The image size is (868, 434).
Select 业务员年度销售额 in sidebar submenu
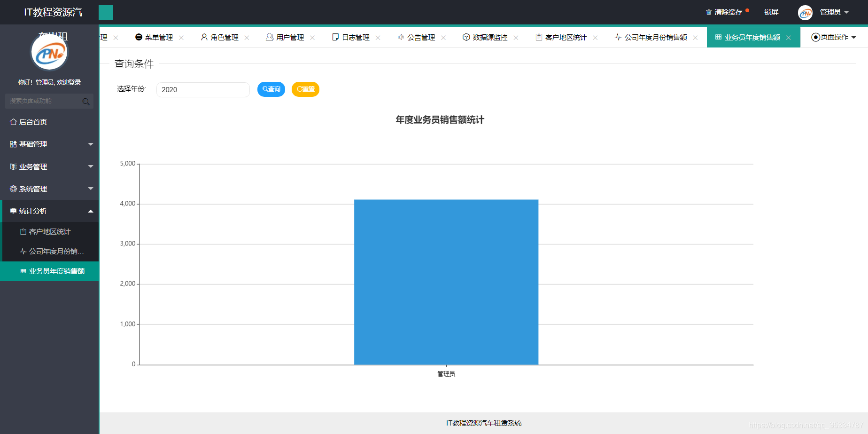coord(49,271)
